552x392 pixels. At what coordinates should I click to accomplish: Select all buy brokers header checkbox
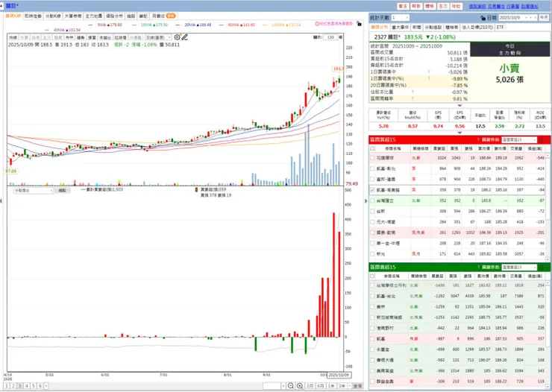pos(372,149)
